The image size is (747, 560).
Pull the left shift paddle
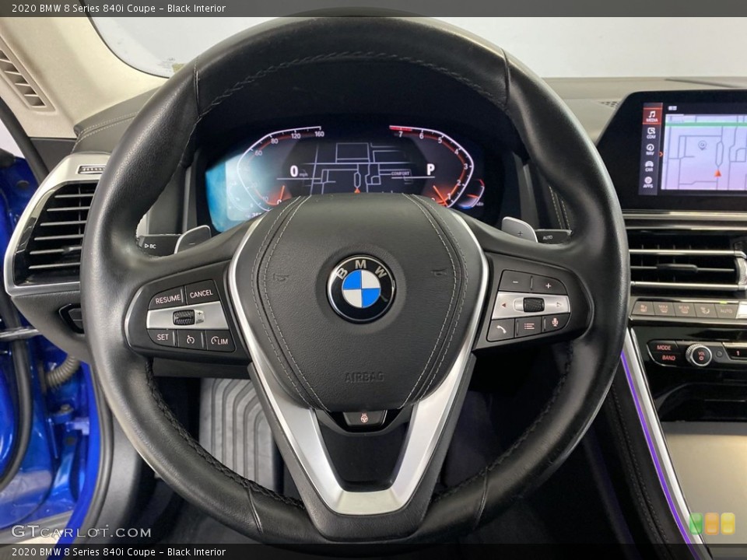tap(193, 239)
